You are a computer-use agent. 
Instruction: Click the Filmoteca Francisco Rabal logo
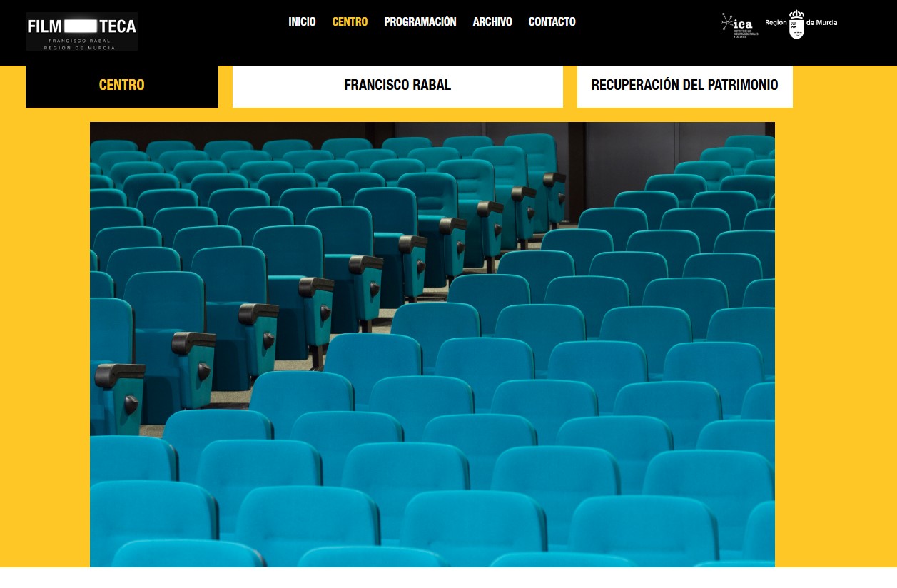click(81, 31)
